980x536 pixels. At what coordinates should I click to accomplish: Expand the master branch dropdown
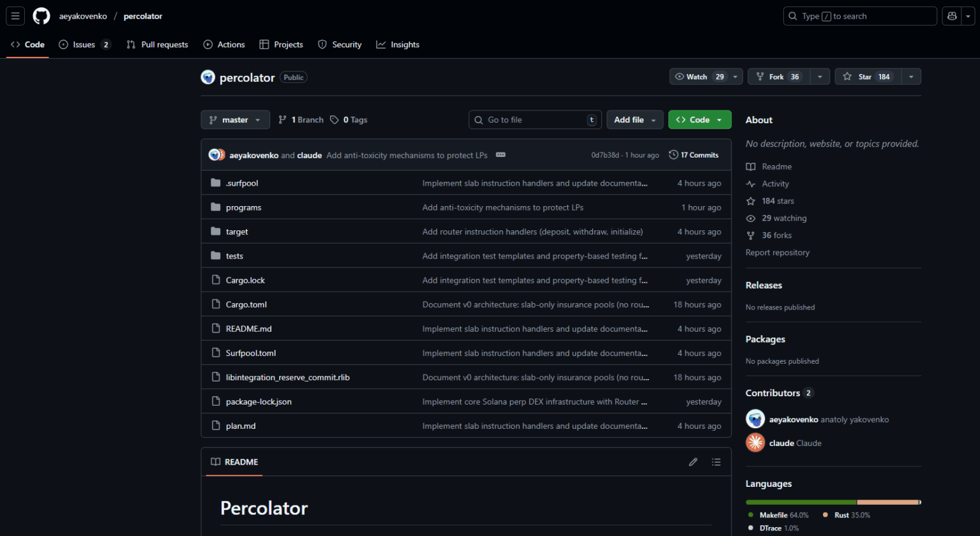pyautogui.click(x=235, y=120)
